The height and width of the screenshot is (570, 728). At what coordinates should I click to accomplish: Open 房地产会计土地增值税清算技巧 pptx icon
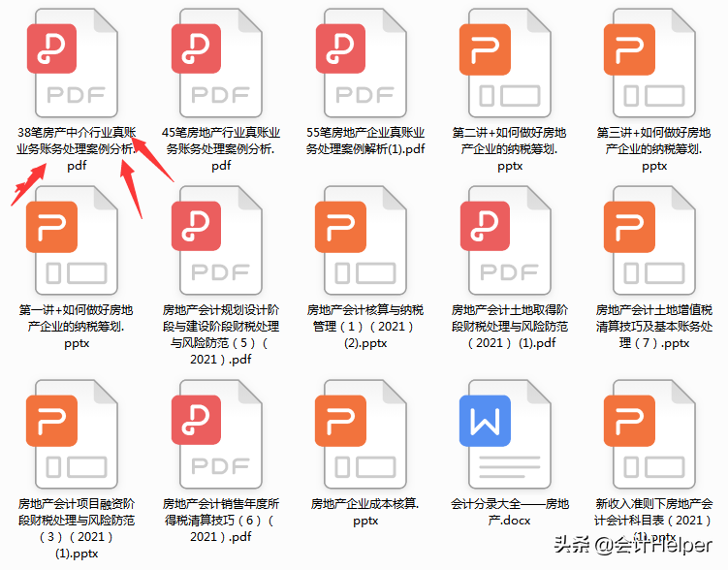coord(650,240)
